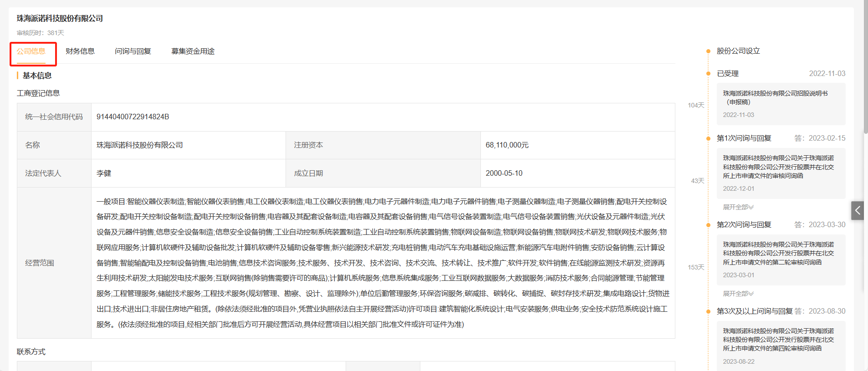The height and width of the screenshot is (371, 868).
Task: Click the credit code 91440400722914824B
Action: [133, 117]
